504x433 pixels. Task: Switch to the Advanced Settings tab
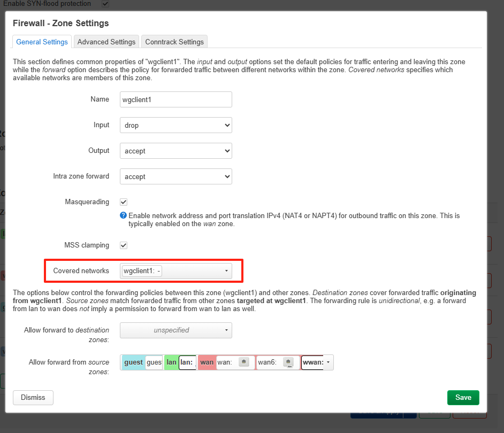coord(106,42)
